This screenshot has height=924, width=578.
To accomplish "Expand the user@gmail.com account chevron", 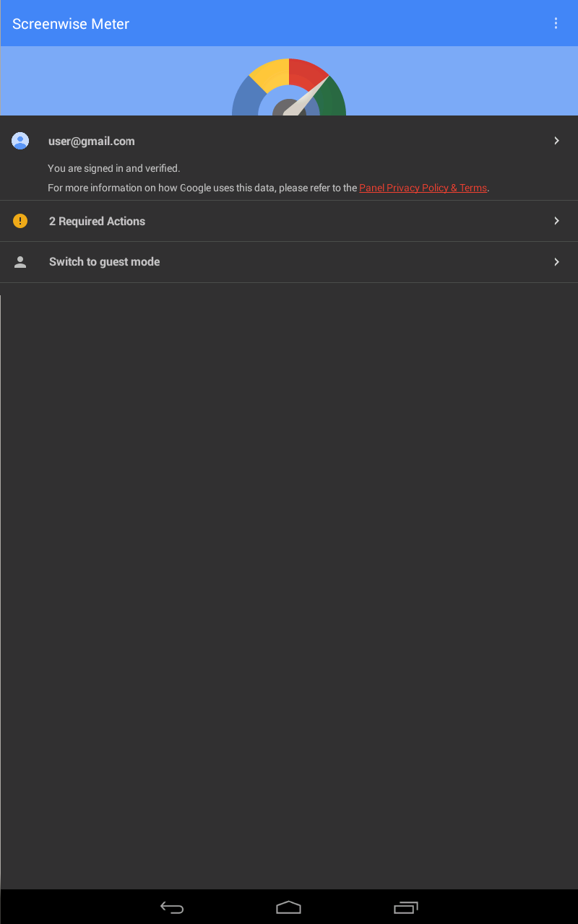I will (556, 141).
